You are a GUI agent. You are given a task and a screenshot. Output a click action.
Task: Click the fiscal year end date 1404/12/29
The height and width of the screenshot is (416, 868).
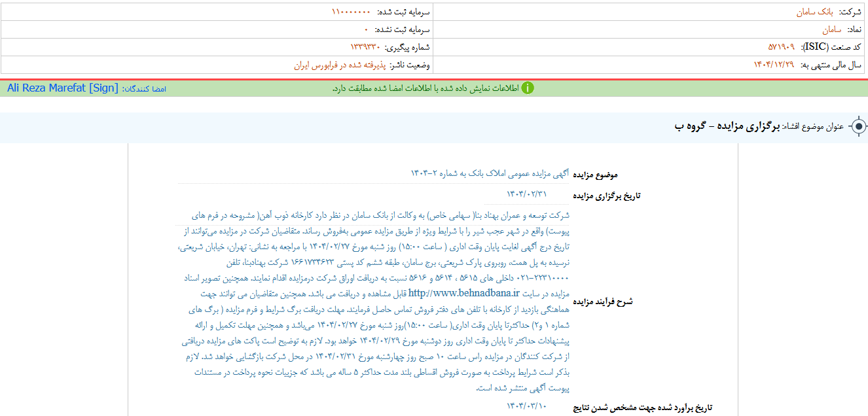tap(774, 65)
